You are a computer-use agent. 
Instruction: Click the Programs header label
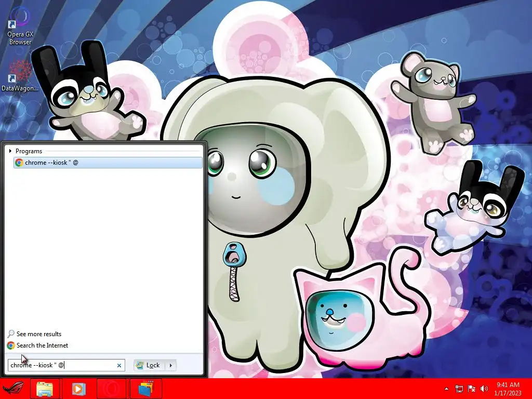coord(29,151)
